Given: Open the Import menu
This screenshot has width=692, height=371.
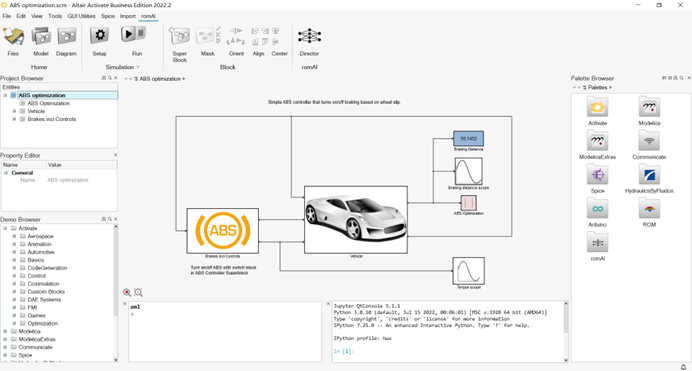Looking at the screenshot, I should [128, 16].
